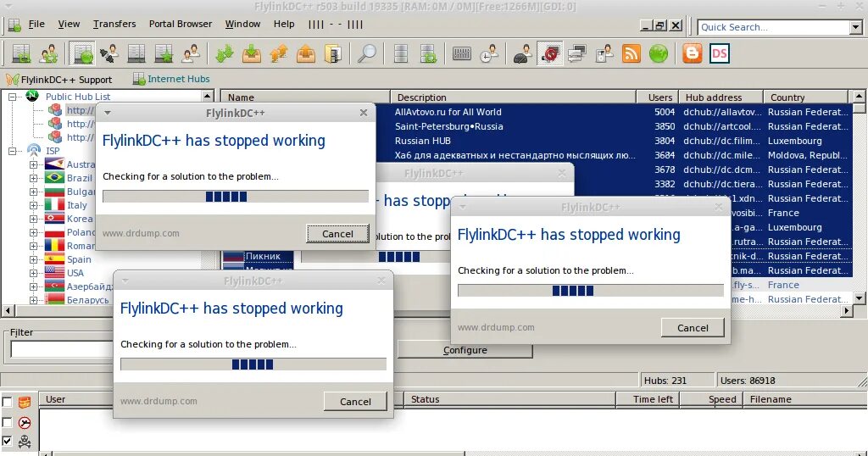This screenshot has height=456, width=868.
Task: Switch to the FlylinkDC++ Support tab
Action: 58,80
